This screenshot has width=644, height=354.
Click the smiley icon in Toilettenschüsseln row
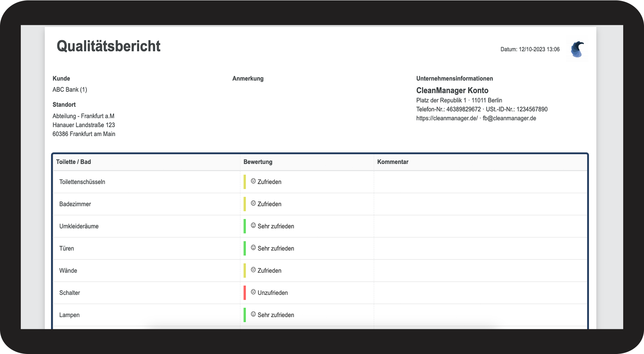[x=253, y=181]
